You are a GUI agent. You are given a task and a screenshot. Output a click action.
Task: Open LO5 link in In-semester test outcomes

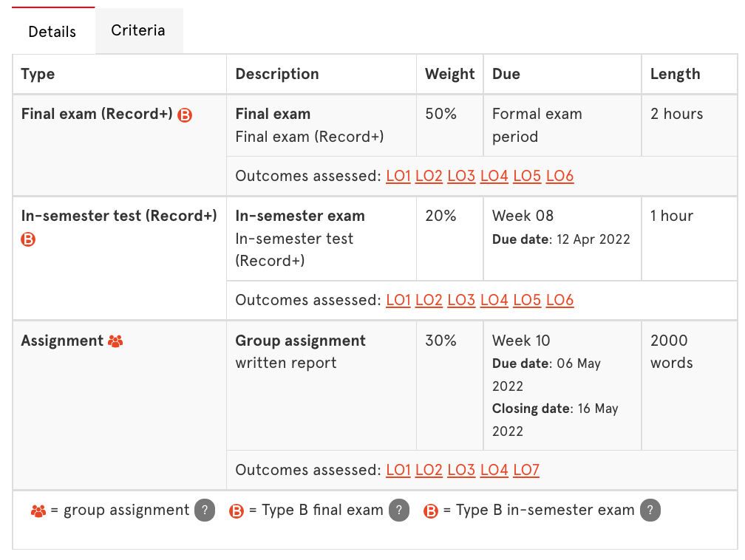[527, 300]
